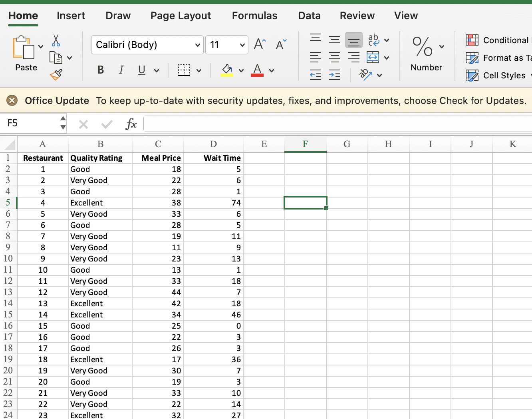Open Conditional Formatting
Viewport: 532px width, 419px height.
[x=498, y=40]
